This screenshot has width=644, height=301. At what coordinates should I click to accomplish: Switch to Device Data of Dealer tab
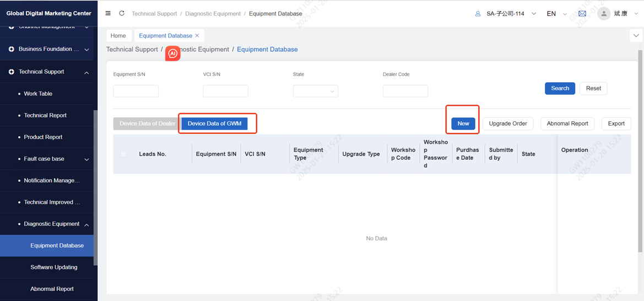[x=147, y=123]
